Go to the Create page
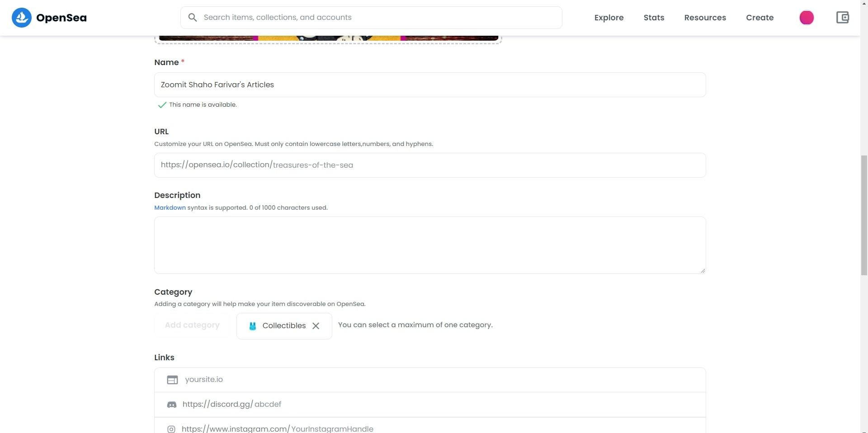Viewport: 868px width, 433px height. [x=759, y=18]
